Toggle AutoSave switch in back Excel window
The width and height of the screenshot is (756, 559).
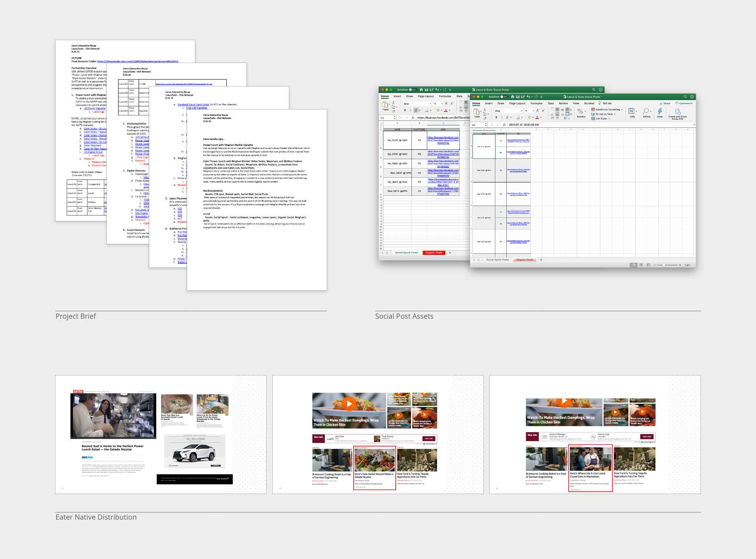412,90
